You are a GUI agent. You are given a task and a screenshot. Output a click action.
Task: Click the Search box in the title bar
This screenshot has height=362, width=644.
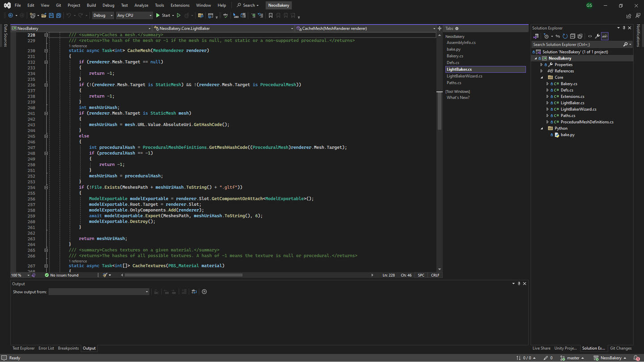pyautogui.click(x=248, y=5)
